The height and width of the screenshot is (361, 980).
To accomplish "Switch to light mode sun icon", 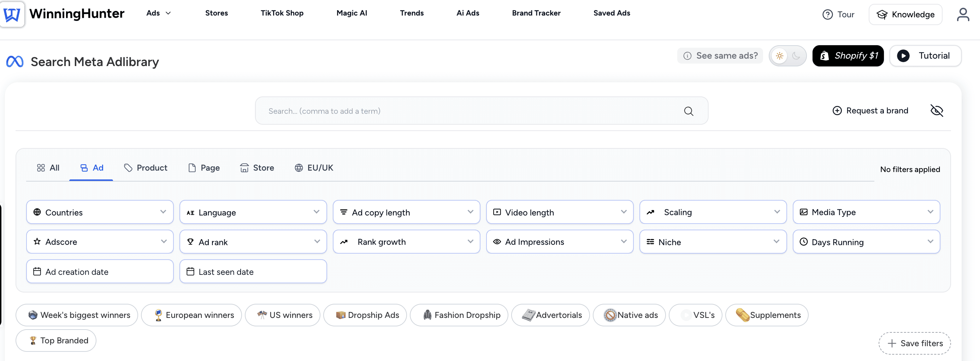I will (779, 56).
